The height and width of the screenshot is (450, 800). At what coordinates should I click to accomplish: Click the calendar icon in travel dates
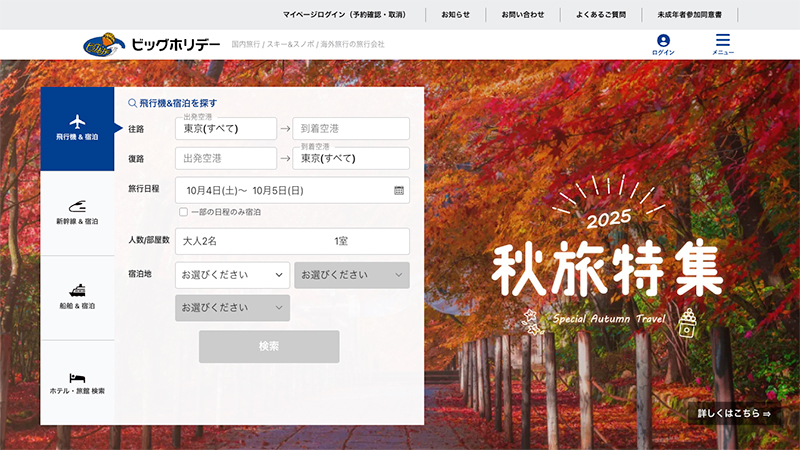pyautogui.click(x=399, y=190)
